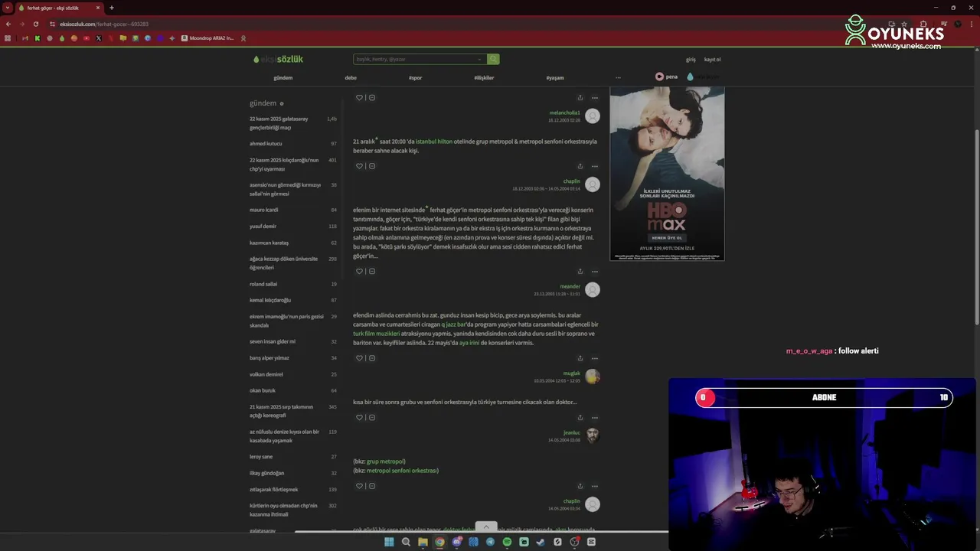Favorite the 'kısa bir süre sonra' entry
The height and width of the screenshot is (551, 980).
point(359,418)
